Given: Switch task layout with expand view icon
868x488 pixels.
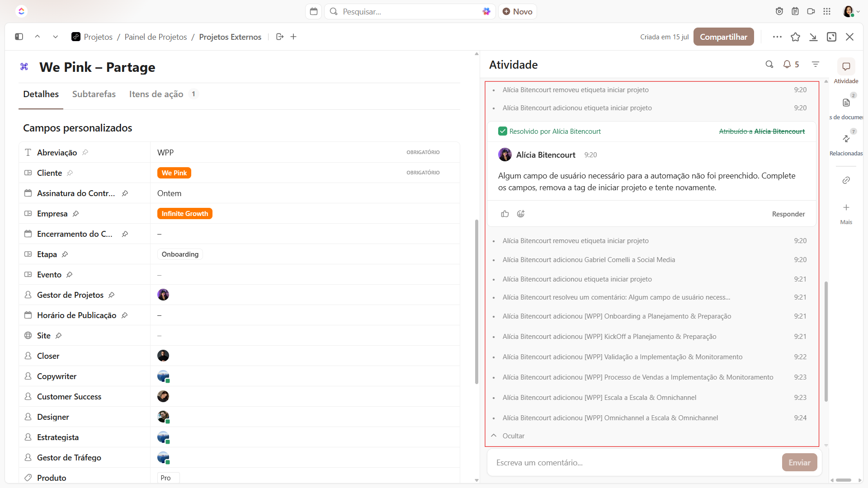Looking at the screenshot, I should pyautogui.click(x=832, y=37).
